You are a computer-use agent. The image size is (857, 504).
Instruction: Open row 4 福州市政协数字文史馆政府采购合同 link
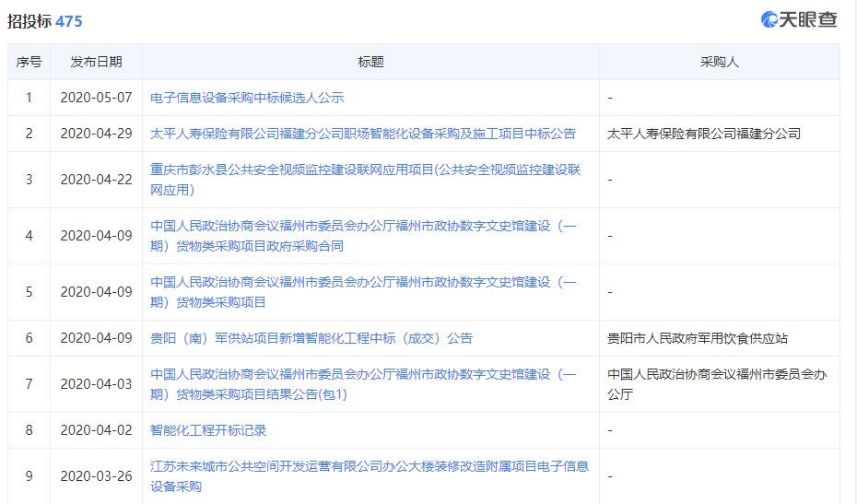pos(363,236)
